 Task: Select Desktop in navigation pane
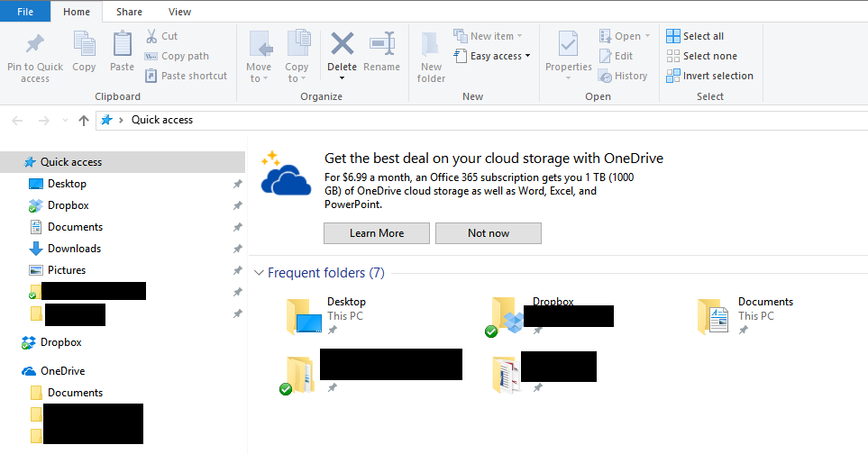click(x=67, y=184)
